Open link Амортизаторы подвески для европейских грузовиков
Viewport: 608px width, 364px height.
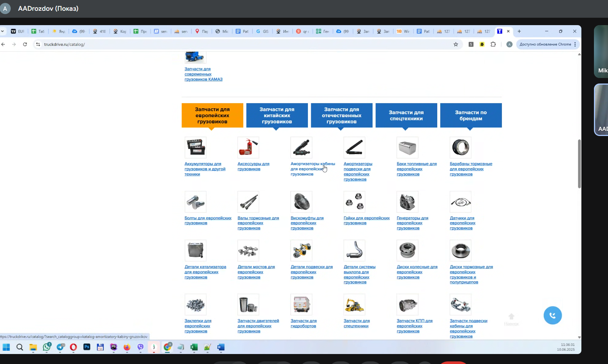coord(358,171)
